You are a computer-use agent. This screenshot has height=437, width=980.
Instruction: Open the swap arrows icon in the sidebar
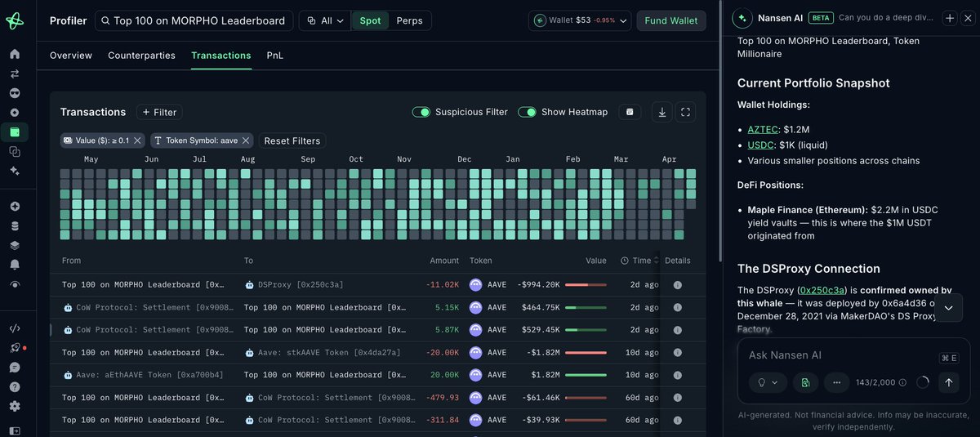click(x=15, y=74)
